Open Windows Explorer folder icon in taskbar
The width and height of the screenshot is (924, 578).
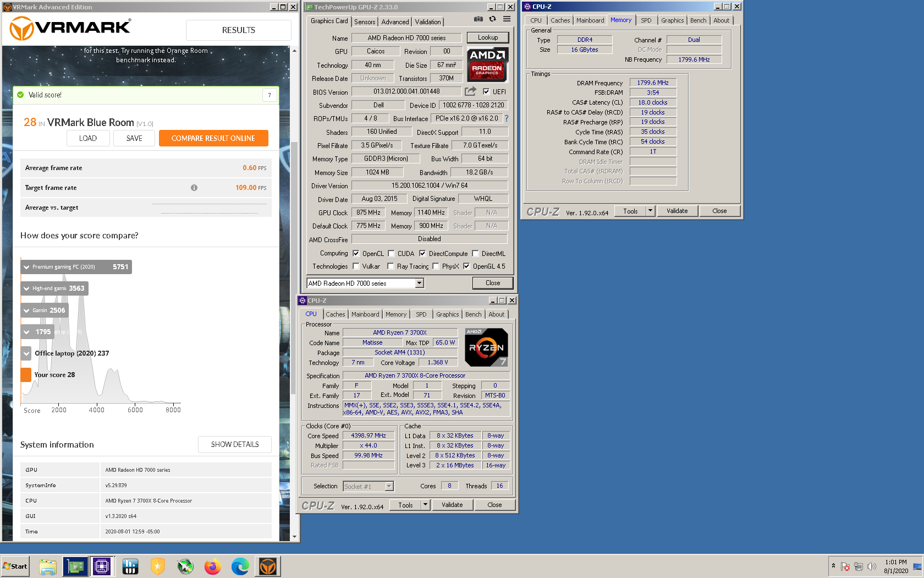tap(48, 566)
